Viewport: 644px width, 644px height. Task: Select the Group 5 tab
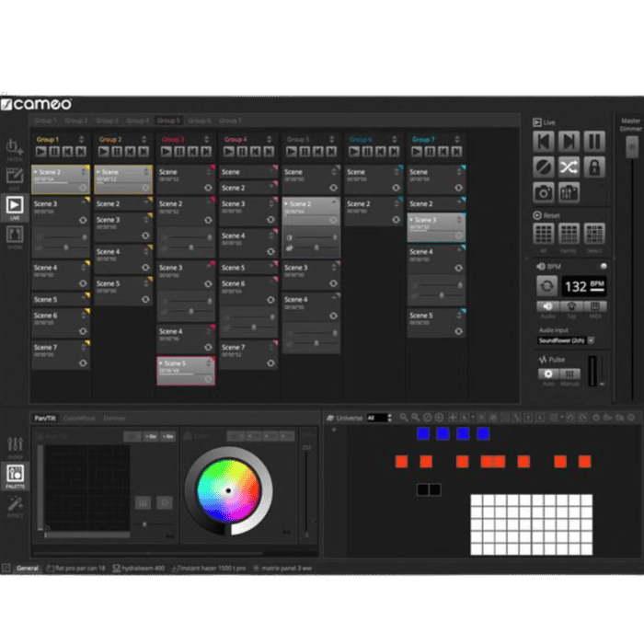pos(168,121)
